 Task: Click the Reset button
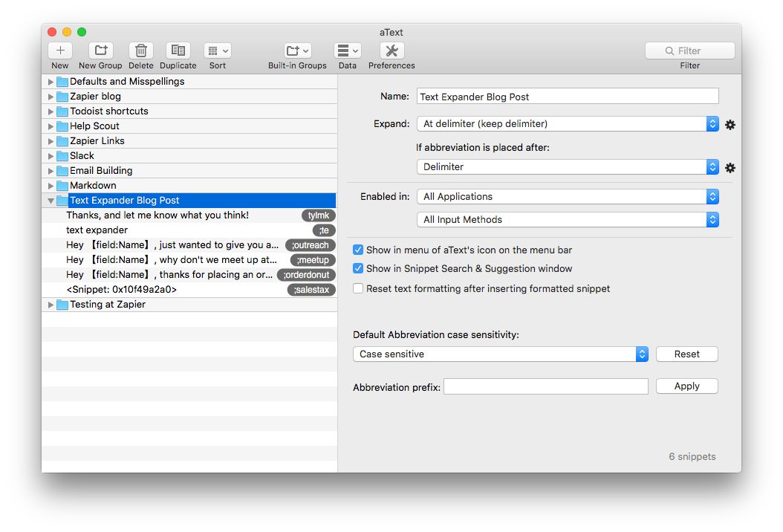point(686,354)
